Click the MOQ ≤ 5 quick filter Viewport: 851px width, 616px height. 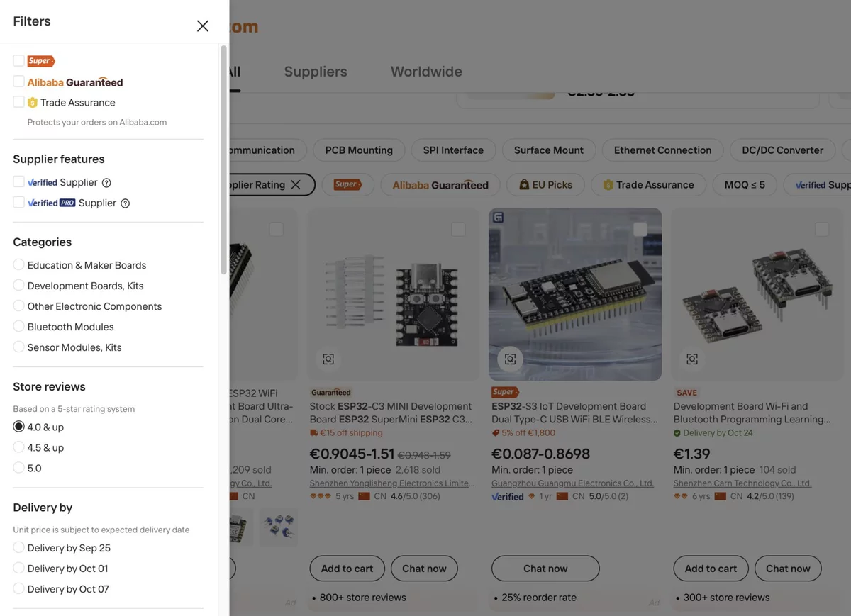(745, 185)
